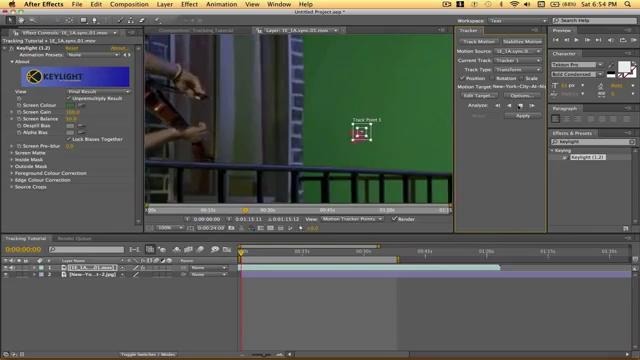Open the Keylight View dropdown
This screenshot has width=640, height=360.
pos(98,92)
